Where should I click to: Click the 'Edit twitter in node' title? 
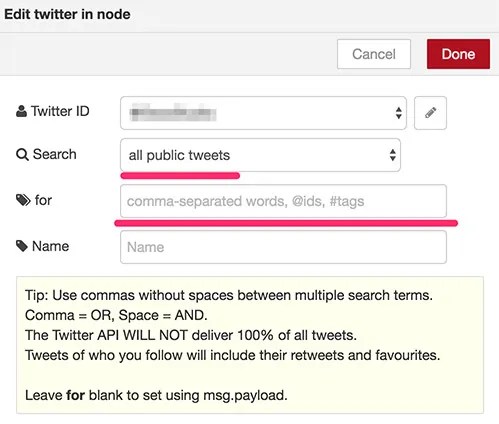(67, 14)
